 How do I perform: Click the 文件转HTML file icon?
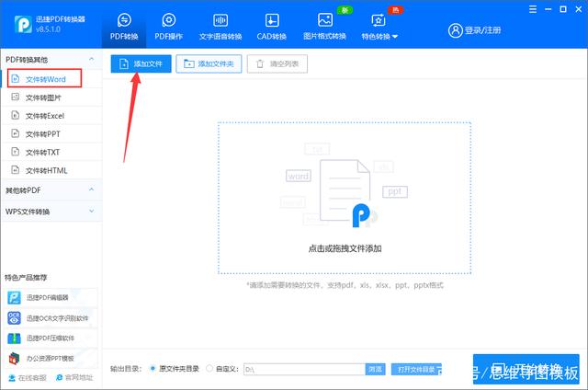[16, 169]
